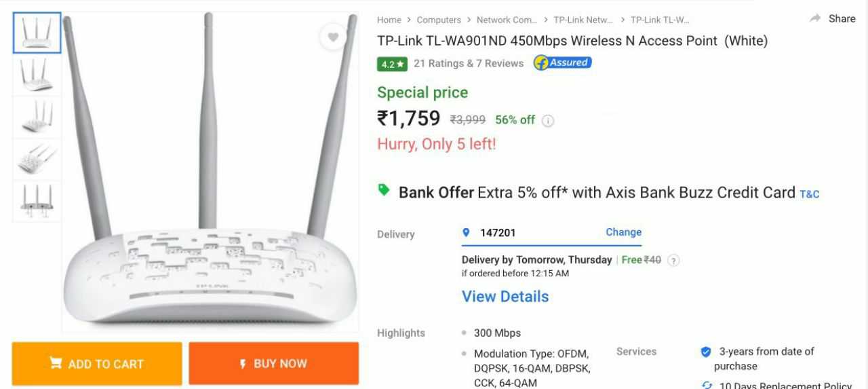Click the Flipkart Assured badge
The height and width of the screenshot is (389, 868).
[562, 62]
